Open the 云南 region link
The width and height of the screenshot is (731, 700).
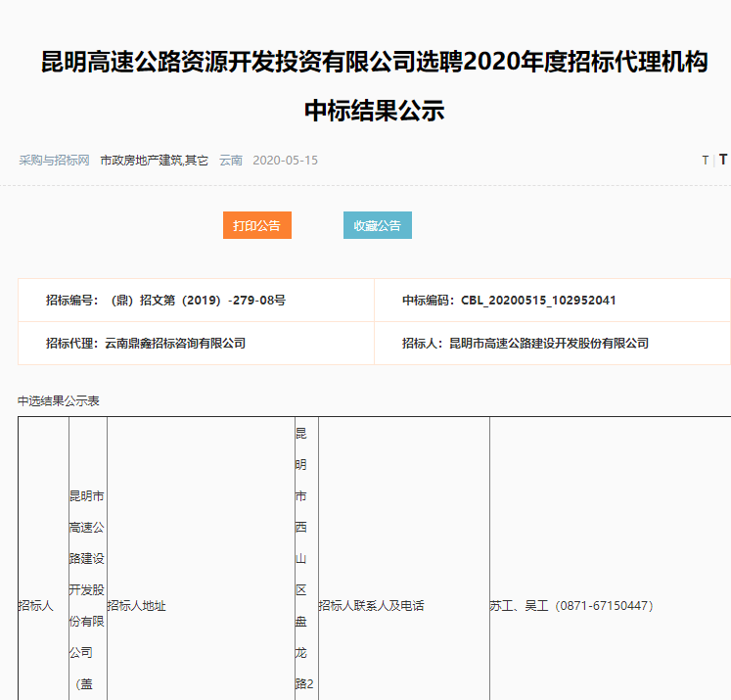[231, 161]
